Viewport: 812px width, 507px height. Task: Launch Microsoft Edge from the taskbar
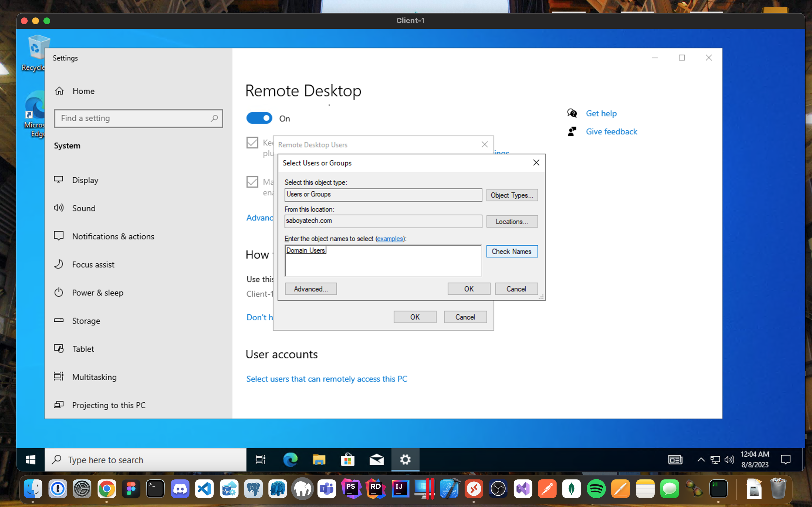pos(290,459)
